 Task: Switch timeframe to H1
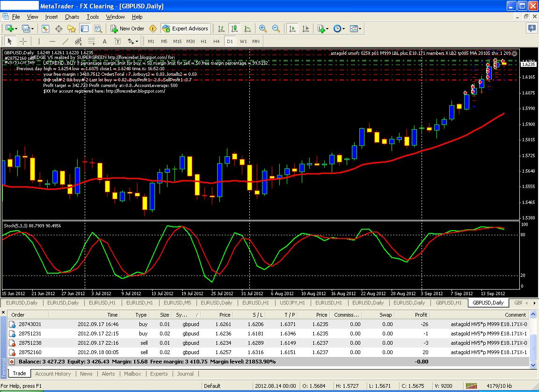click(x=204, y=41)
